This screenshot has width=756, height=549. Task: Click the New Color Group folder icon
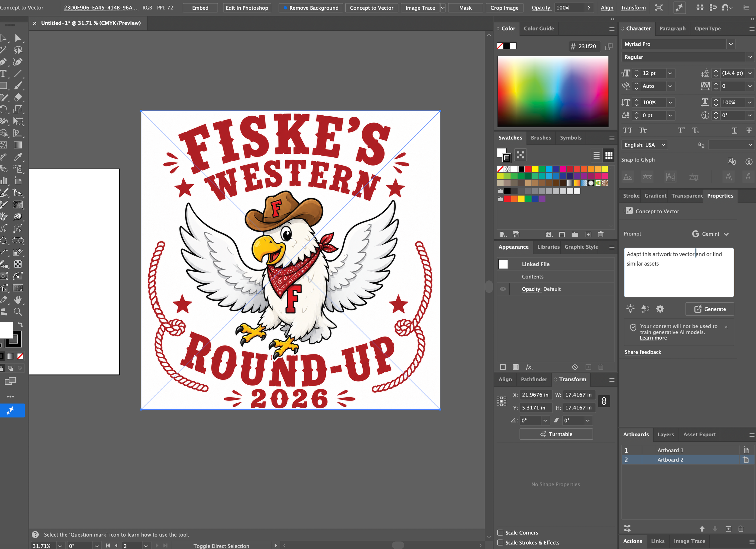(575, 234)
